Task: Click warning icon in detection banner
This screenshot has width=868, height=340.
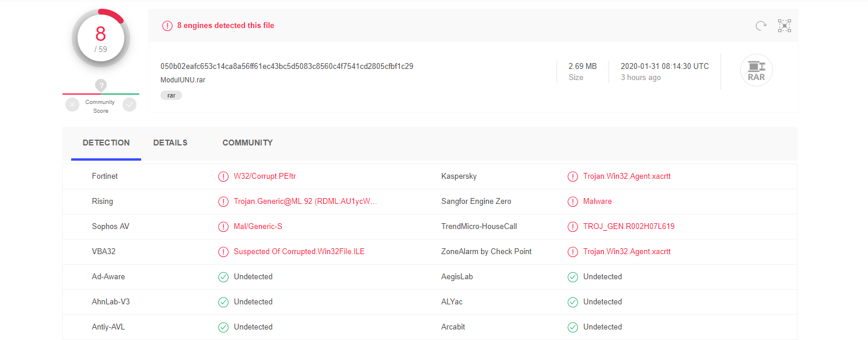Action: tap(167, 26)
